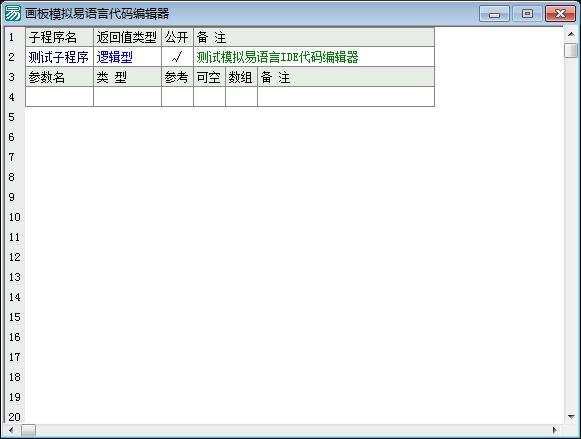This screenshot has height=439, width=581.
Task: Click the empty 数组 cell in row 4
Action: click(x=241, y=97)
